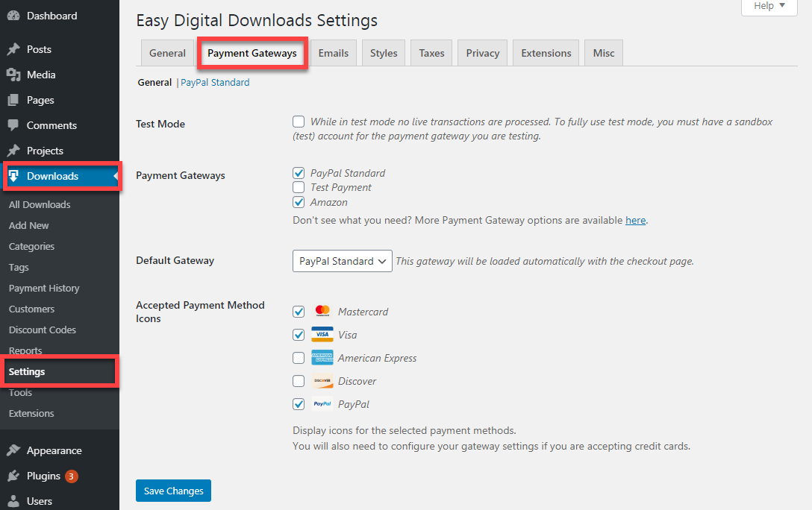812x510 pixels.
Task: Click the Mastercard logo icon
Action: click(x=322, y=311)
